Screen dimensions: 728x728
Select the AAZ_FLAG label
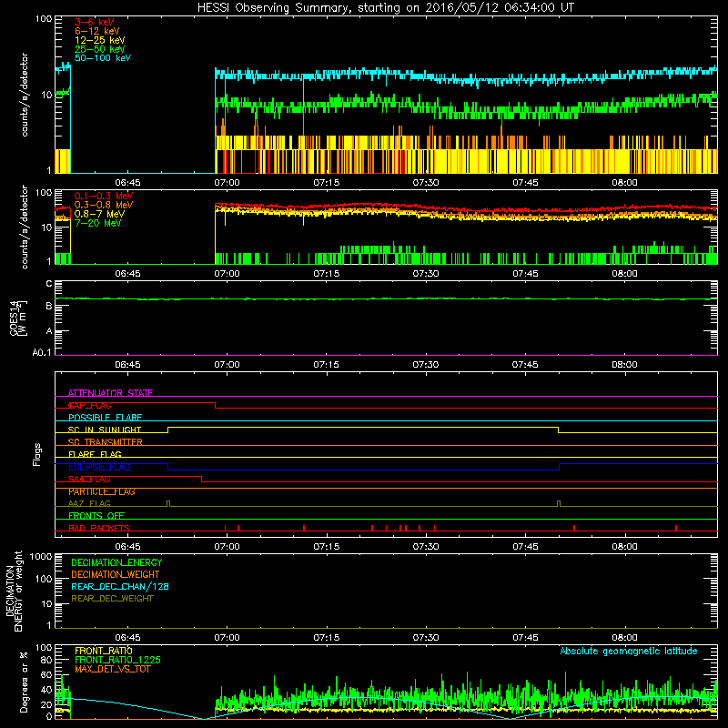89,503
